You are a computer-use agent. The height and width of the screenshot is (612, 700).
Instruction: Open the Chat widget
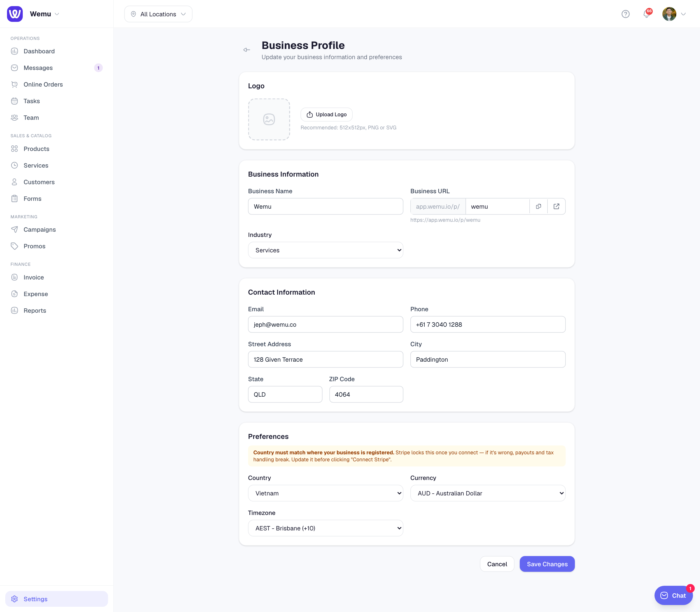[673, 595]
